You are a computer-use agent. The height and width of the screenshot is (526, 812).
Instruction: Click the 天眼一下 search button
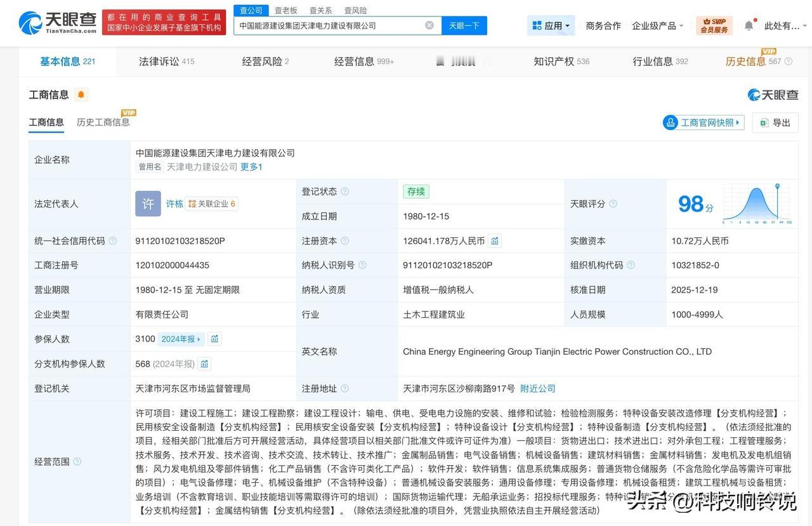[x=464, y=25]
